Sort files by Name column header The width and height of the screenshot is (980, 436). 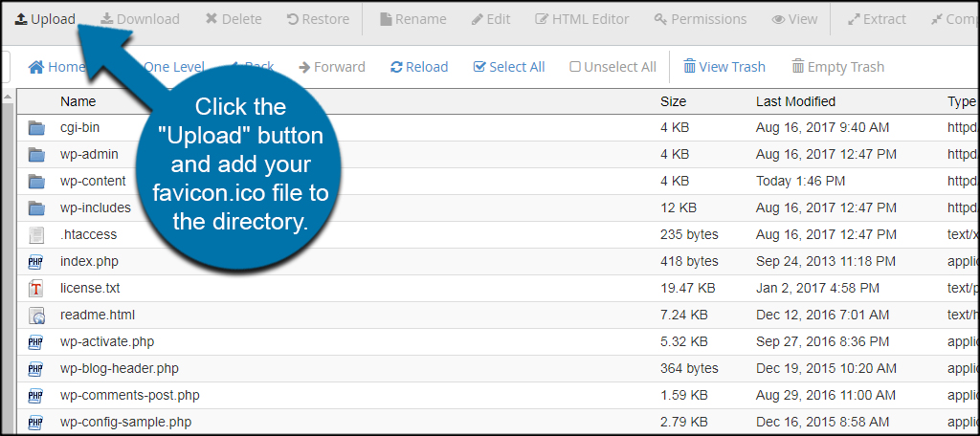pos(78,101)
